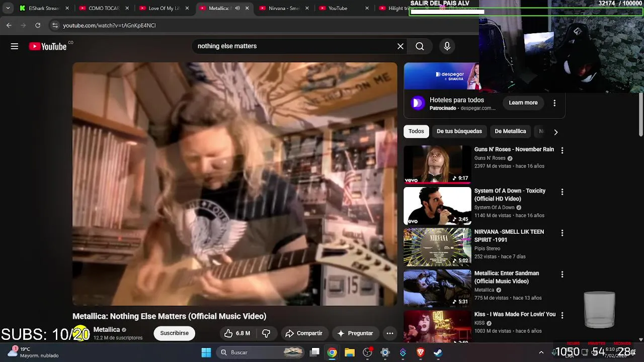Switch to the ElShark Stream tab
Screen dimensions: 644x362
(44, 8)
